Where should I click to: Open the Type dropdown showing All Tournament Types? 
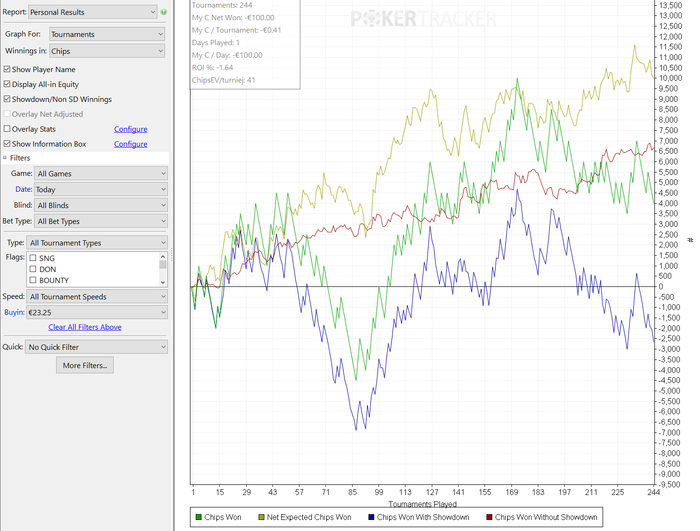[97, 243]
